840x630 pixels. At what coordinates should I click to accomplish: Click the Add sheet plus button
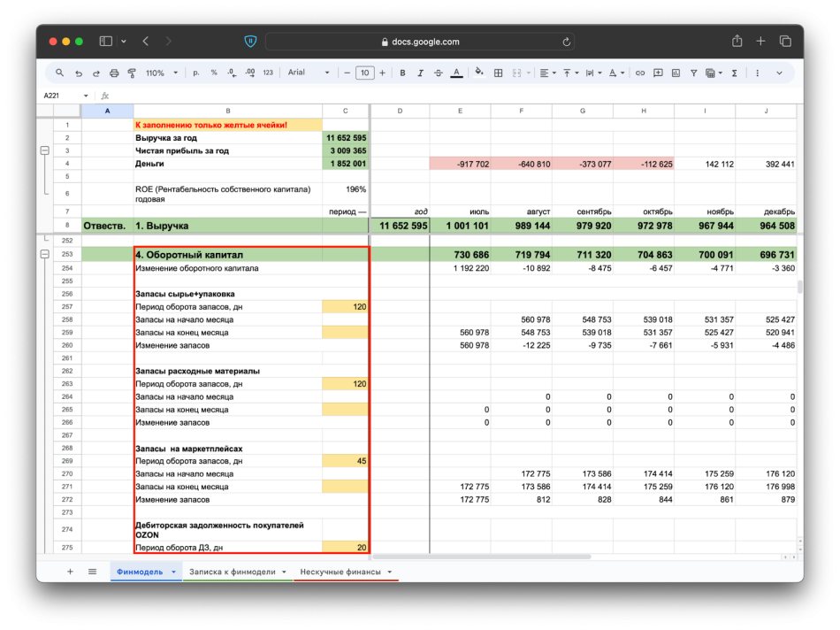click(x=70, y=572)
